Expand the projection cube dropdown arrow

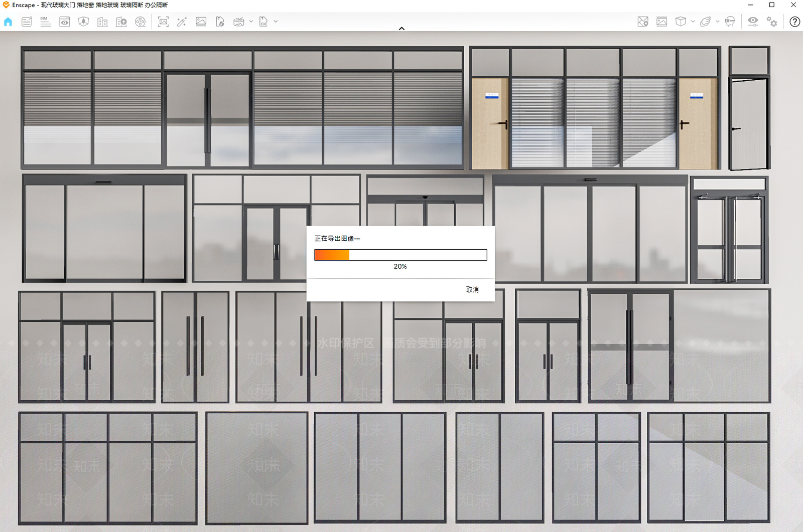coord(693,22)
